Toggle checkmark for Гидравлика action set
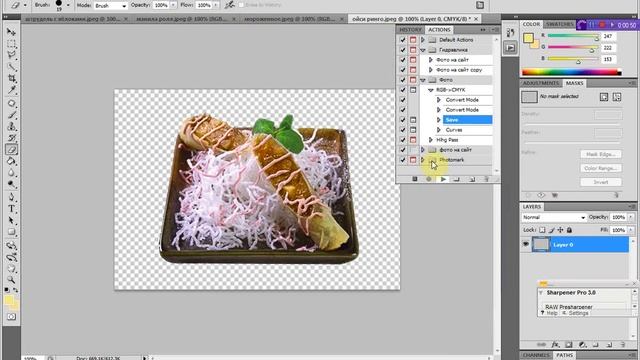640x360 pixels. 402,50
